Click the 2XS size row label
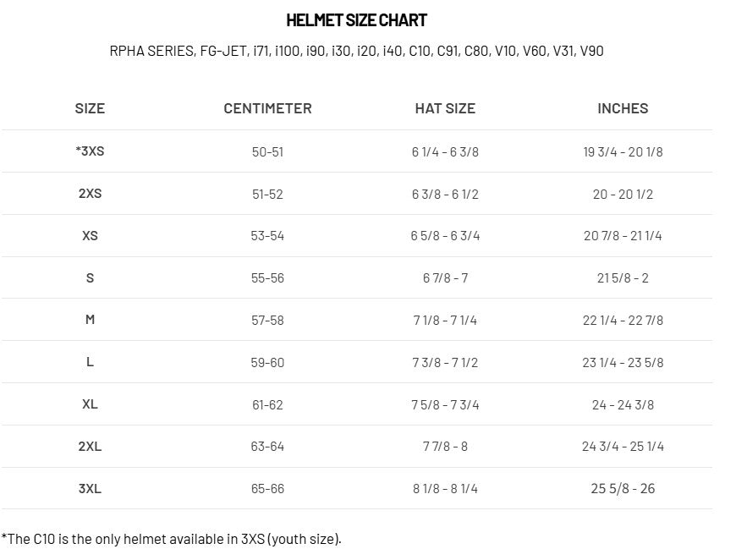This screenshot has width=747, height=560. click(x=90, y=194)
